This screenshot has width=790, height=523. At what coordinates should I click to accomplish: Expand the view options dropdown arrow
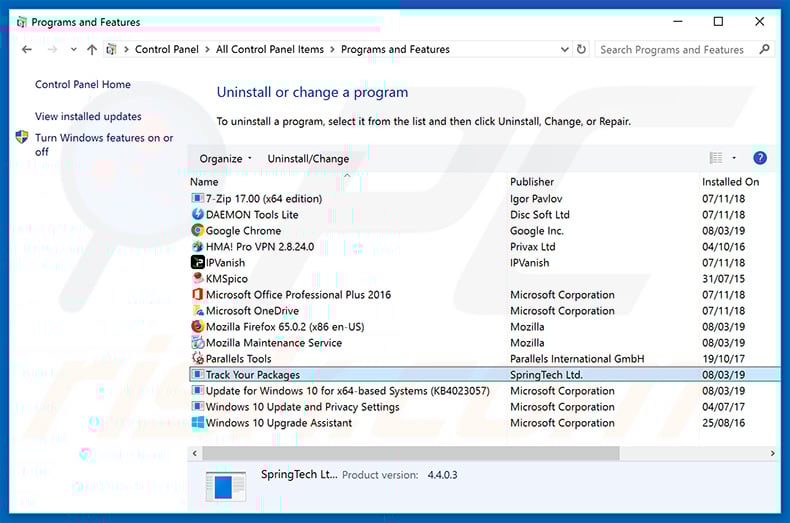click(x=734, y=158)
